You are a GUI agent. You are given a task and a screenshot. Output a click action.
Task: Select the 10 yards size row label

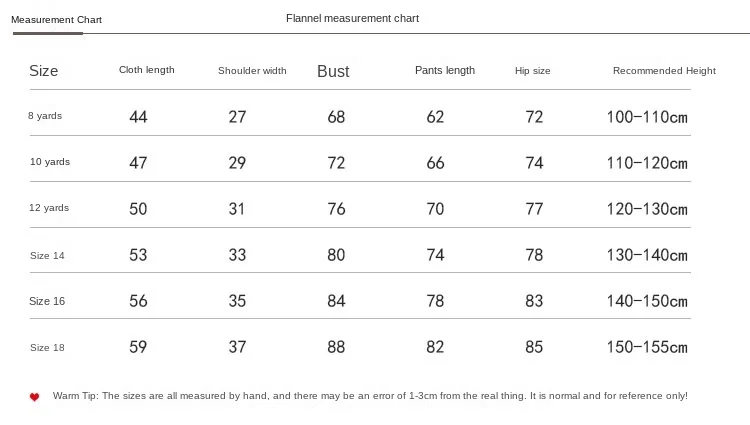(x=50, y=162)
